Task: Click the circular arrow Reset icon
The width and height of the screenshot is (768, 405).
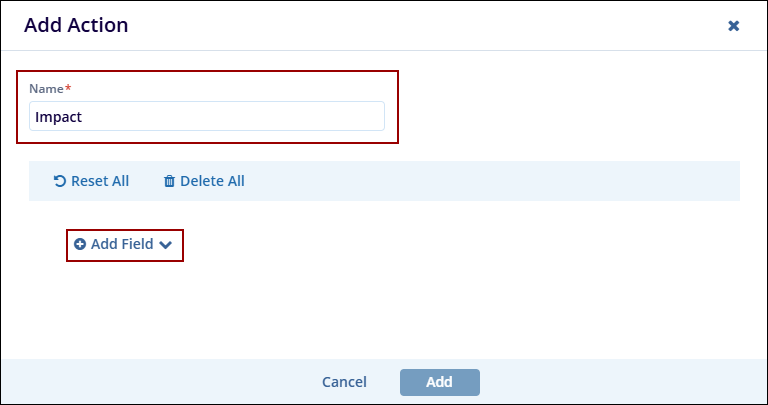Action: (60, 182)
